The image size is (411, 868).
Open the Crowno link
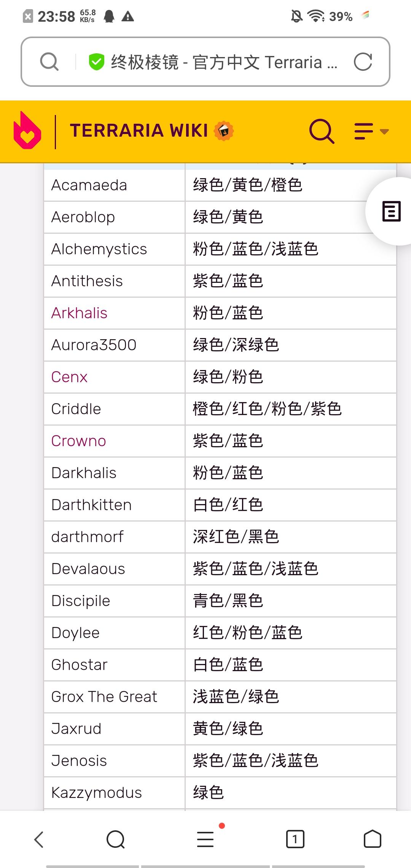78,441
